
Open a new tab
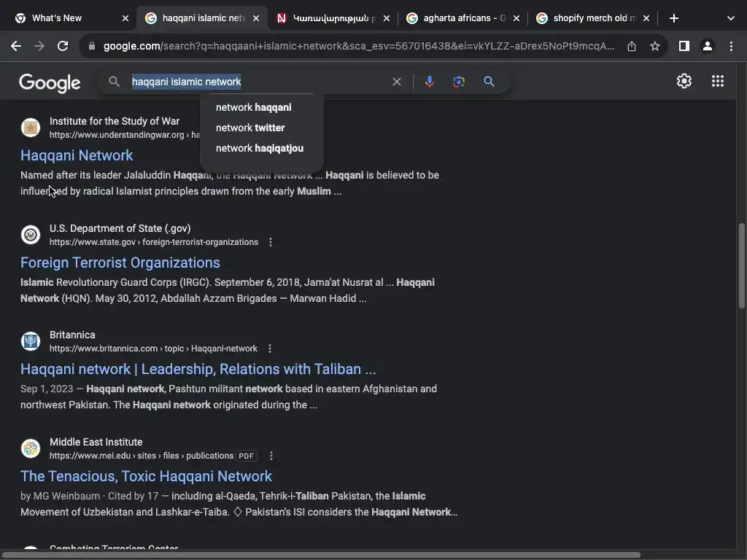(673, 18)
